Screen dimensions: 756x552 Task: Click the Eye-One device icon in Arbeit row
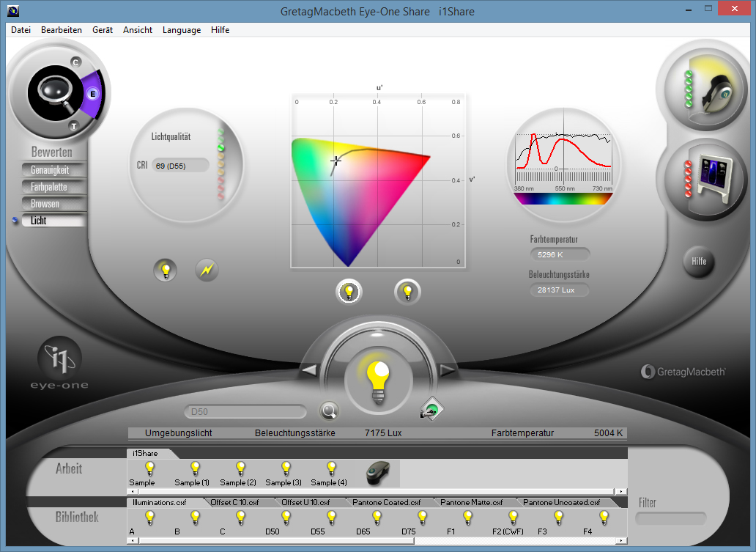[x=377, y=473]
